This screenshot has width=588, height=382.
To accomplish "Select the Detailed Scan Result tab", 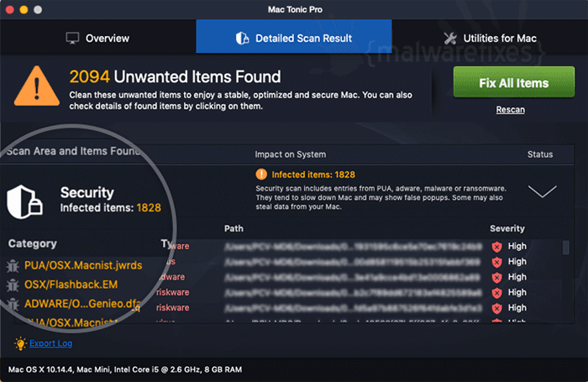I will pos(294,36).
